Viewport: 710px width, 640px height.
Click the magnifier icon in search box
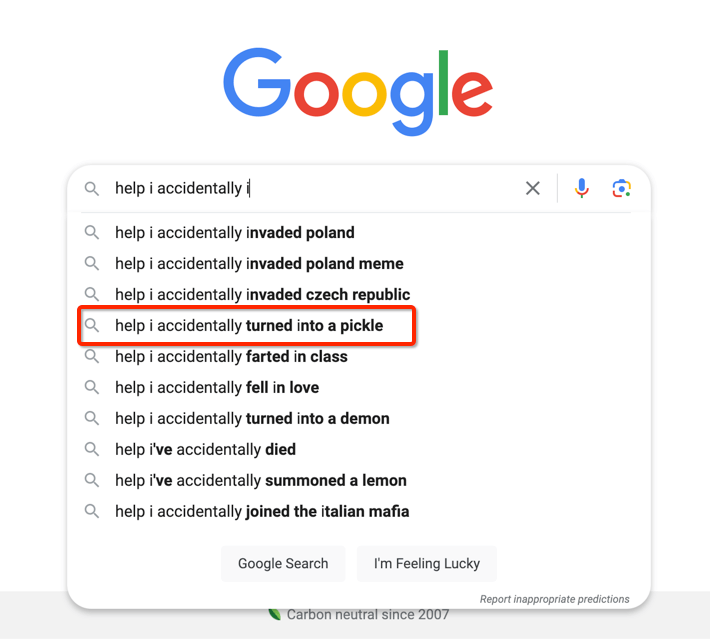click(92, 188)
